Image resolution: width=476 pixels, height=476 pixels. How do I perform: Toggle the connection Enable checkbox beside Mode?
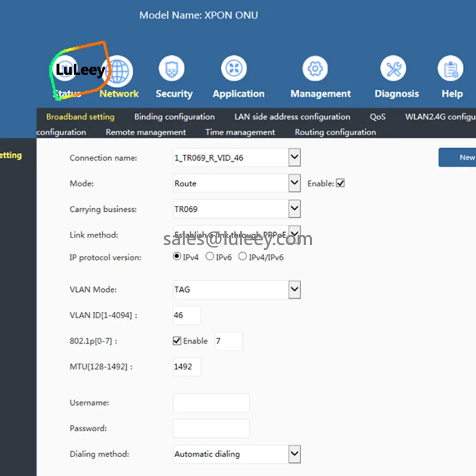point(340,183)
